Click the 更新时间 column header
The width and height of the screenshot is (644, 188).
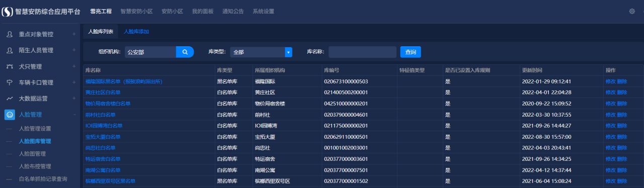532,70
